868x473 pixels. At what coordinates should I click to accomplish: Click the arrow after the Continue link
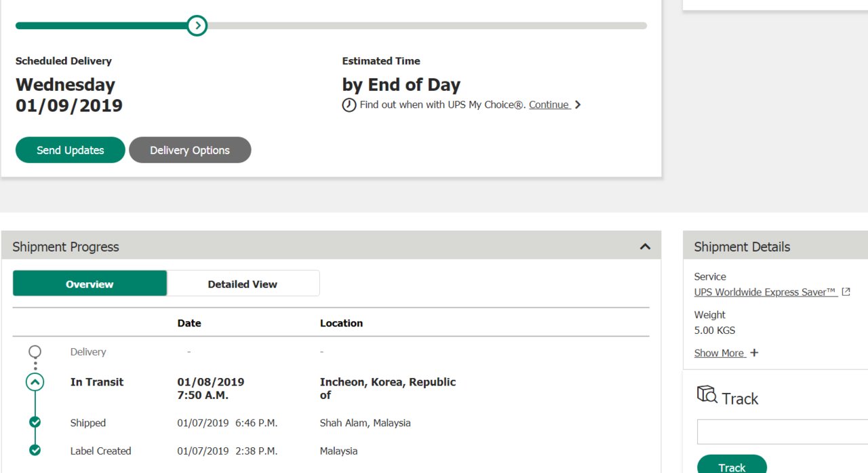578,105
